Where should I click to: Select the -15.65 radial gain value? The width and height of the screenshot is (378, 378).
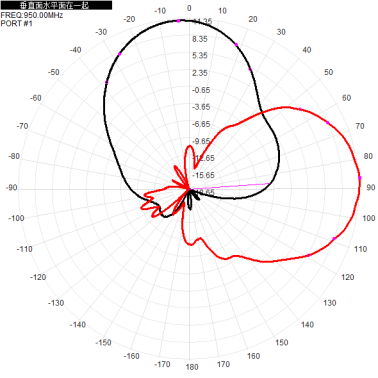coord(203,175)
